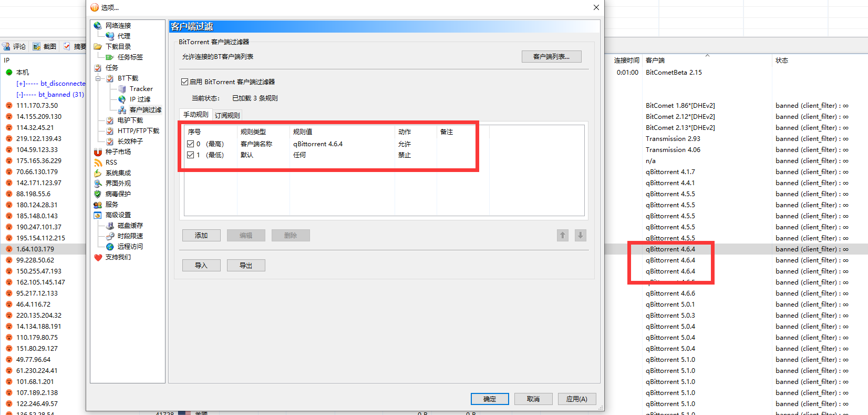Open the 下载目录 folder icon

coord(98,46)
